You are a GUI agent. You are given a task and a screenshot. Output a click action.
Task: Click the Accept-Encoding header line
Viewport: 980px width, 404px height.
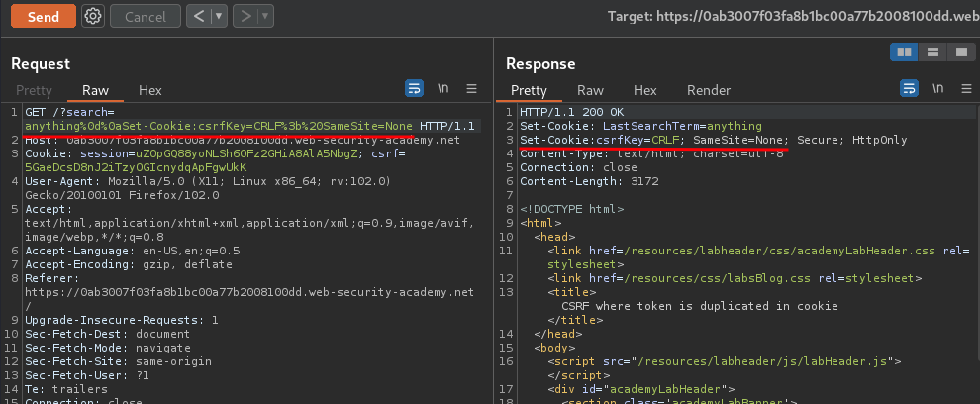coord(128,264)
